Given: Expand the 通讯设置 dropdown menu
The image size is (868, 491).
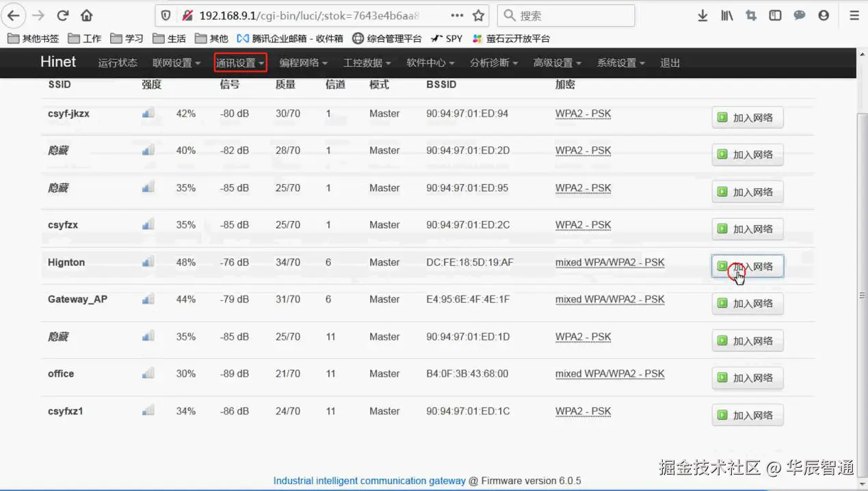Looking at the screenshot, I should coord(240,63).
